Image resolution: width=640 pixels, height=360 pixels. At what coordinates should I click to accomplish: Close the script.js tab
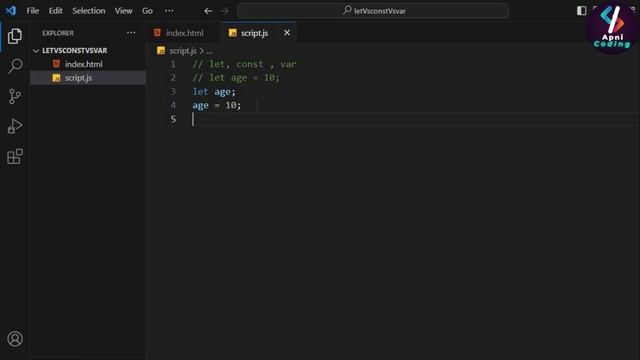[287, 33]
